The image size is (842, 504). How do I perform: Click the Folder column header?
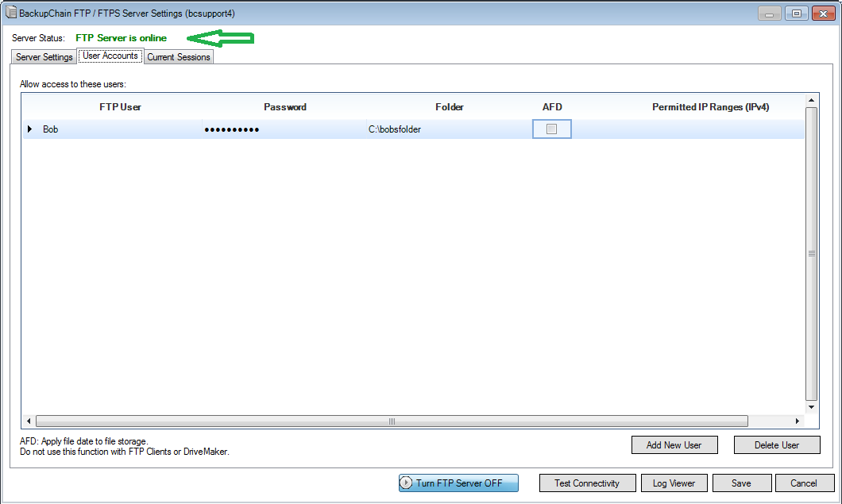pyautogui.click(x=450, y=107)
